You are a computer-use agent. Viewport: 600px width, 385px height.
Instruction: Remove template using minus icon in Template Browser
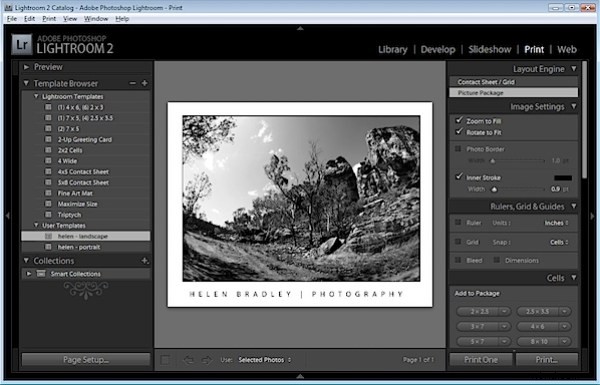tap(132, 83)
